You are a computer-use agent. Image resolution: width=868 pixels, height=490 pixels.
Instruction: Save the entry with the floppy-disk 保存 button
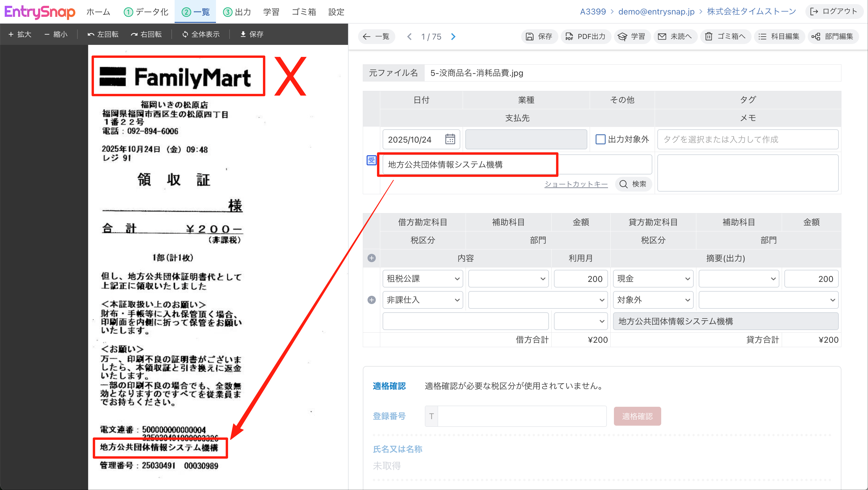539,36
